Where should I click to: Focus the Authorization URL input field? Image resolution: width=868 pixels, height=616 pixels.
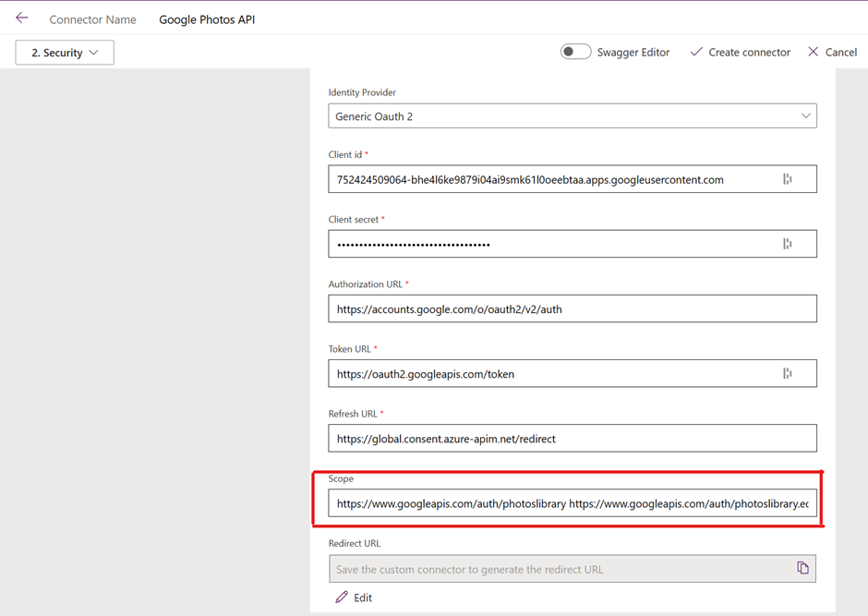pyautogui.click(x=573, y=308)
